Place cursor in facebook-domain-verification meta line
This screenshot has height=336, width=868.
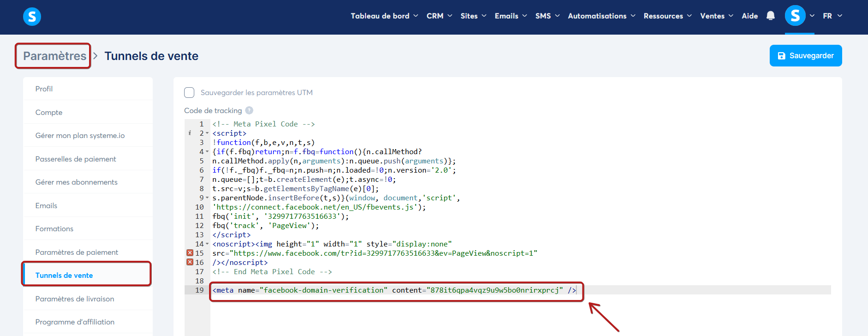pos(394,290)
